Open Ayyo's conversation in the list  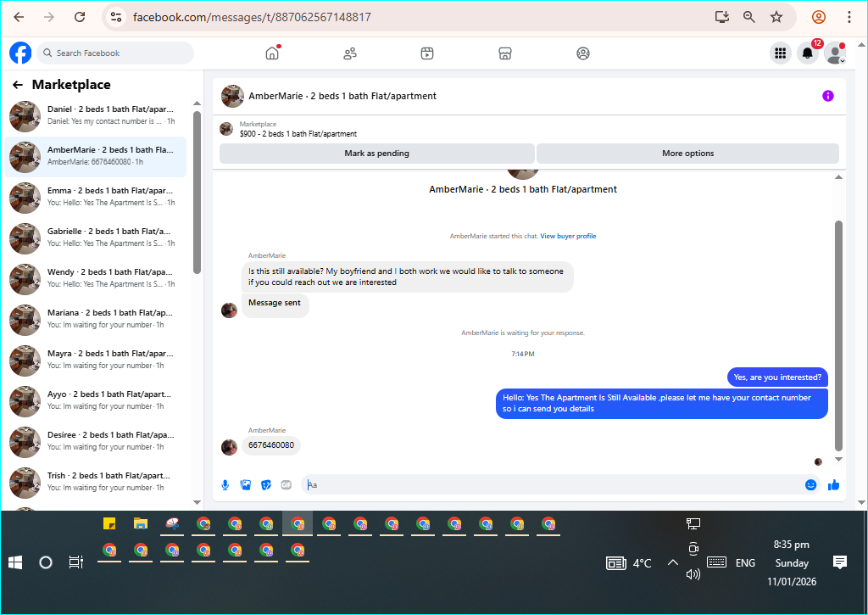(x=95, y=401)
